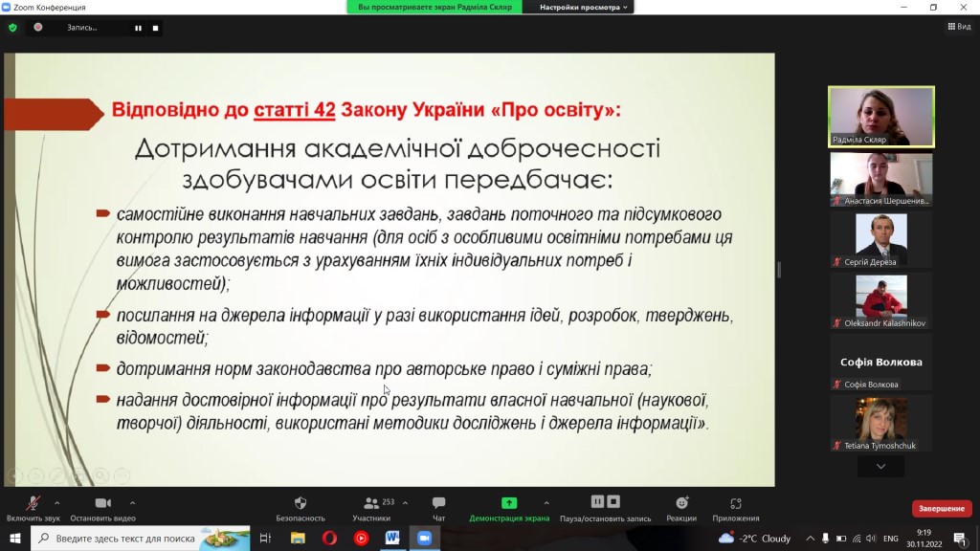Select Tetiana Tymoshchuk participant thumbnail
Screen dimensions: 980x551
point(881,424)
